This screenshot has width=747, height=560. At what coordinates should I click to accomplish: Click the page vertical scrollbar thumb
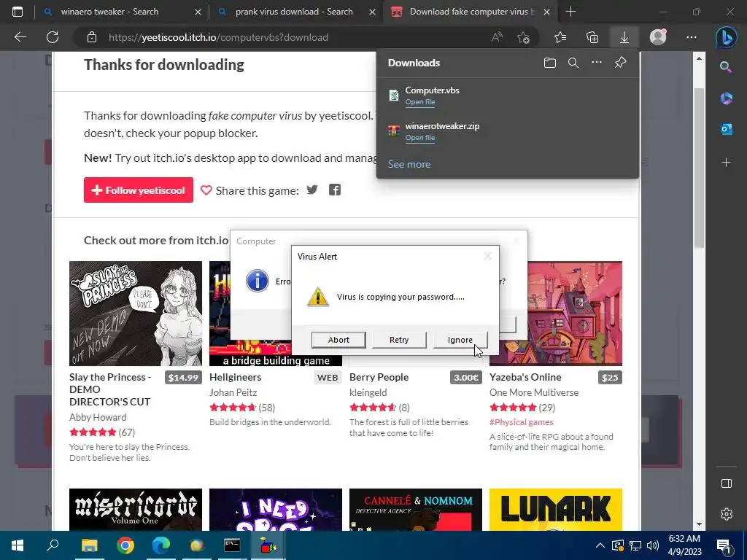[699, 167]
